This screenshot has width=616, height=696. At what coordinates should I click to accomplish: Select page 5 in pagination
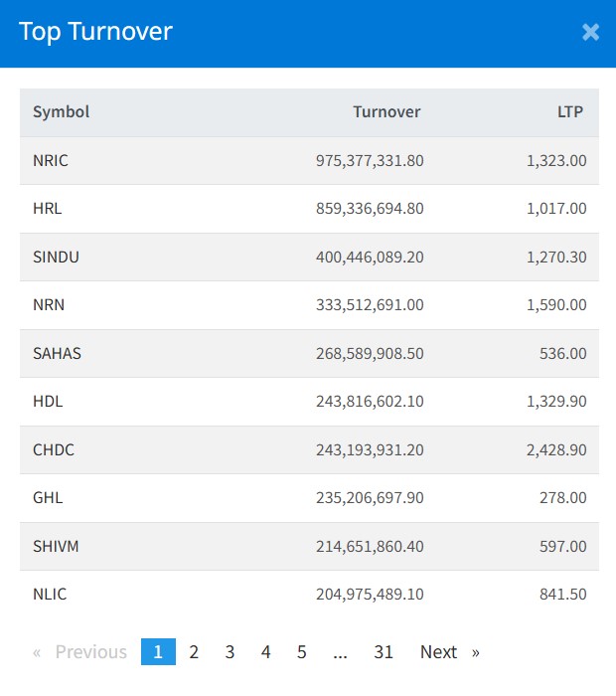[x=301, y=652]
